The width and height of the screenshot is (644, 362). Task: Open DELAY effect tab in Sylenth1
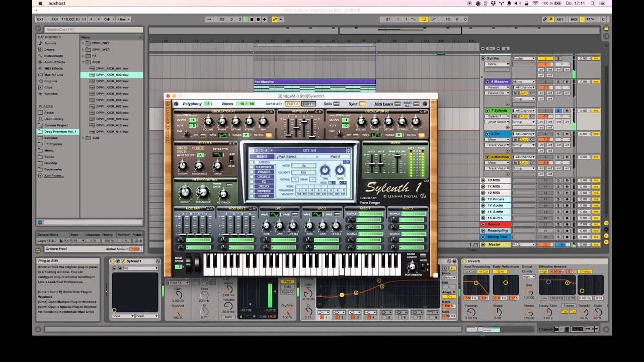264,186
